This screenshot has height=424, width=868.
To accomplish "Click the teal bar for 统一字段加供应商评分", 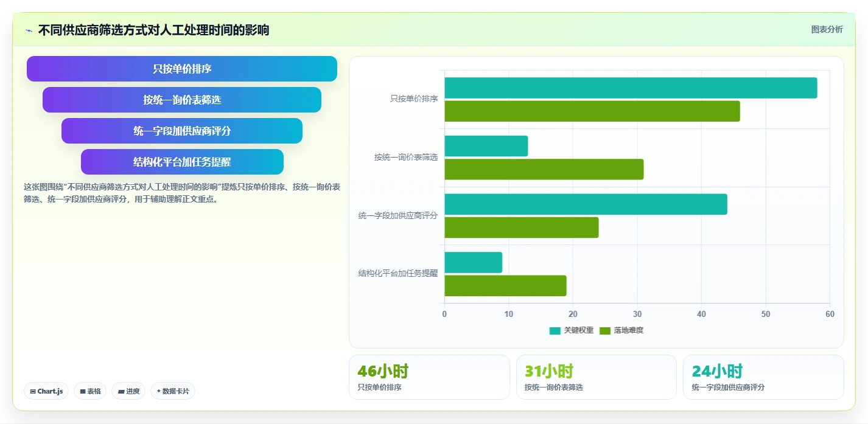I will click(x=586, y=204).
